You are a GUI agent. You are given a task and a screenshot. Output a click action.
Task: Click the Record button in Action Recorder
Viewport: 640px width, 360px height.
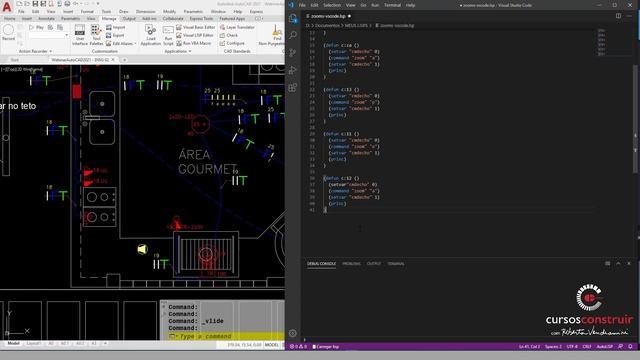point(9,33)
